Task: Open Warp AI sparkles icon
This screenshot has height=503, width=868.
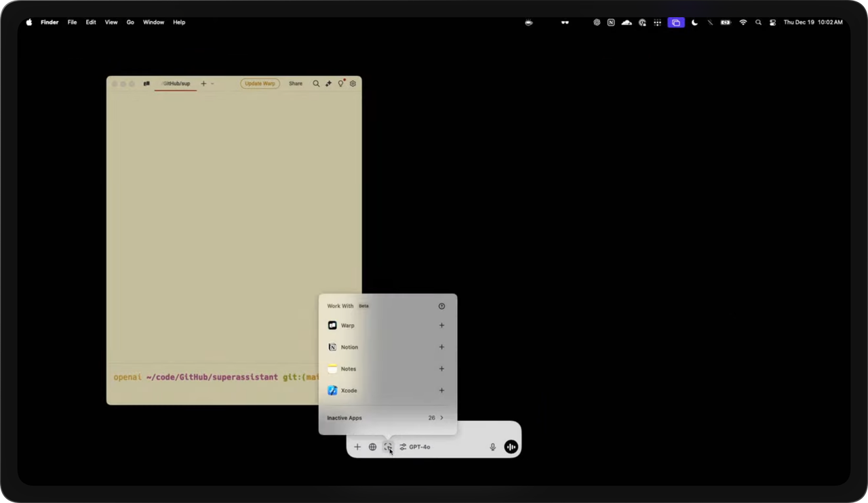Action: coord(328,83)
